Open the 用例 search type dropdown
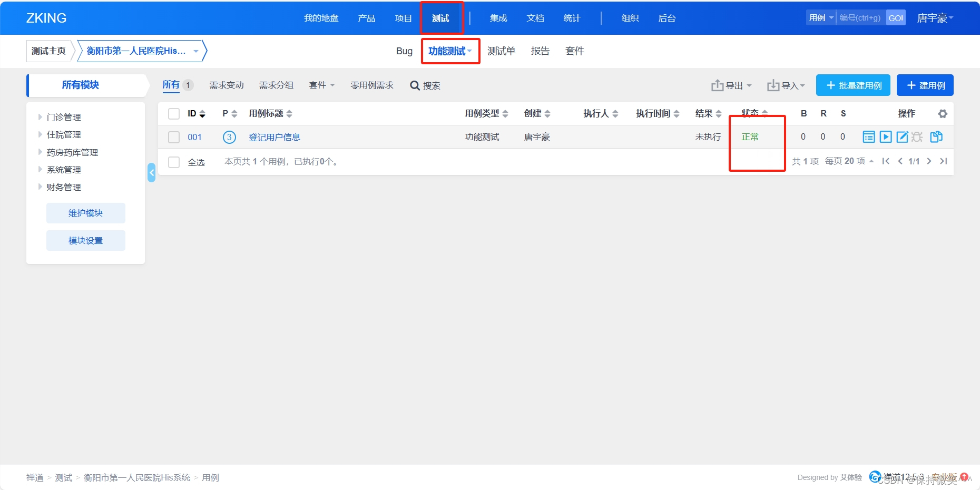Image resolution: width=980 pixels, height=490 pixels. pos(821,18)
